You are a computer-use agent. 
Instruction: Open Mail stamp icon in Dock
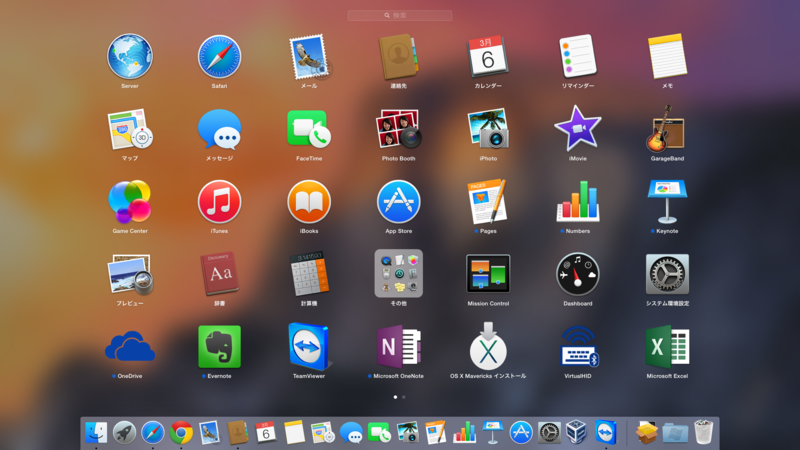(x=209, y=433)
